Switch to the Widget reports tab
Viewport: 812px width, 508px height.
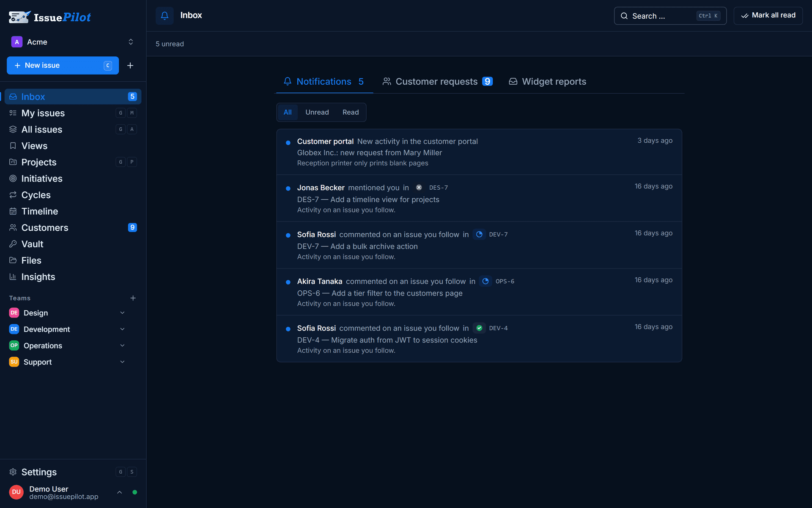(x=548, y=81)
